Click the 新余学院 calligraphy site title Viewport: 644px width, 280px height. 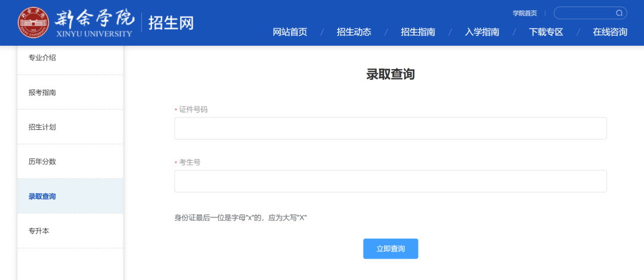pos(94,18)
